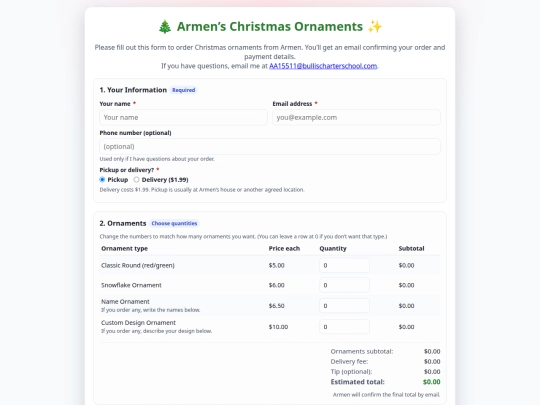Click the 'Tip (optional):' label
This screenshot has height=405, width=540.
351,372
